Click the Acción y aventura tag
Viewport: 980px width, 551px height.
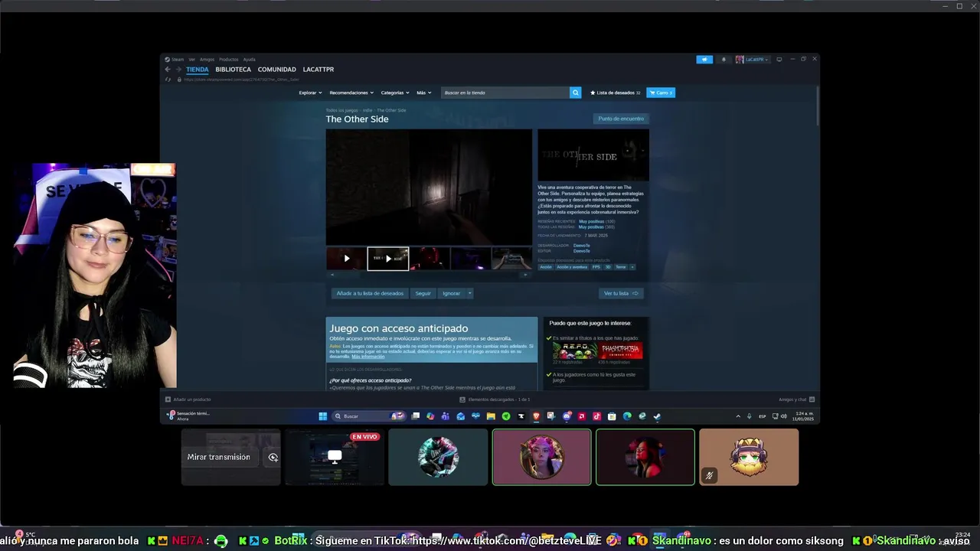pos(572,267)
